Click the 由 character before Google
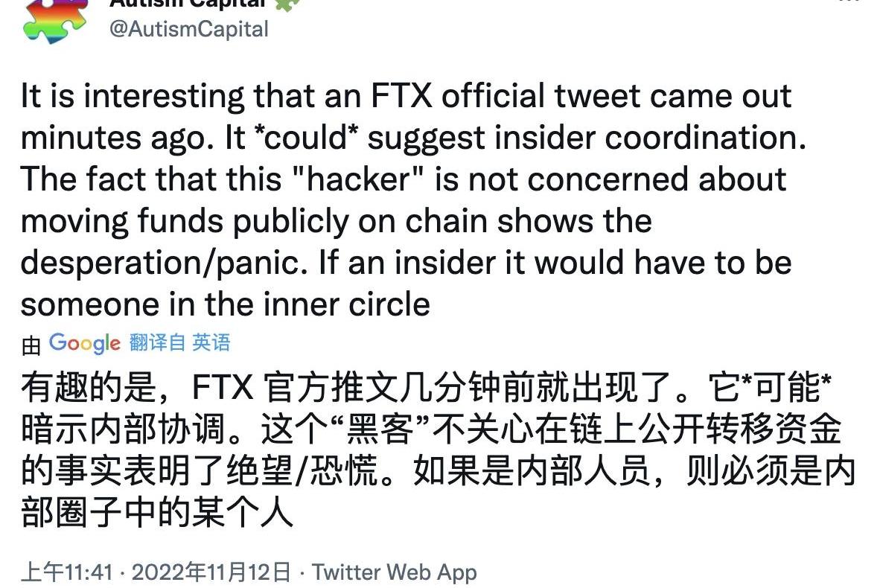This screenshot has width=880, height=588. 31,345
